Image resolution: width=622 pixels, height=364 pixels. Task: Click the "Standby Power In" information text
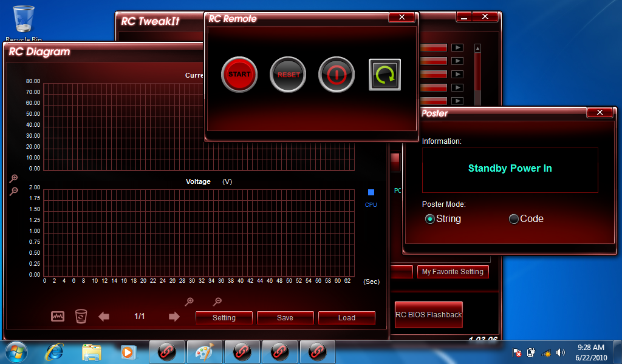pos(510,168)
